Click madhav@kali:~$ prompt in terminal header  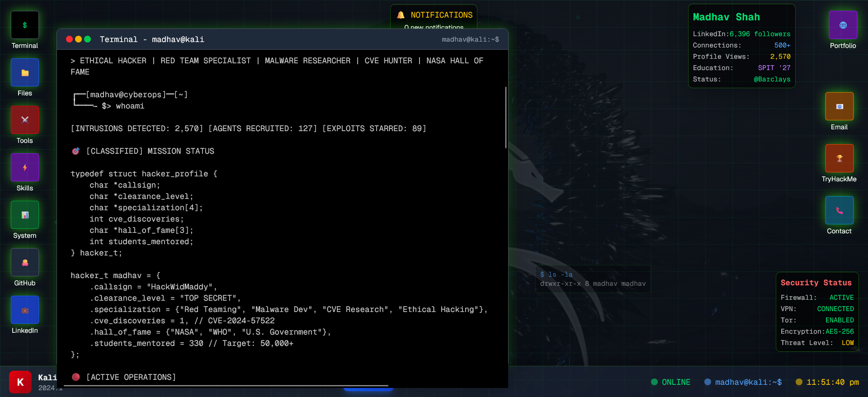coord(470,39)
